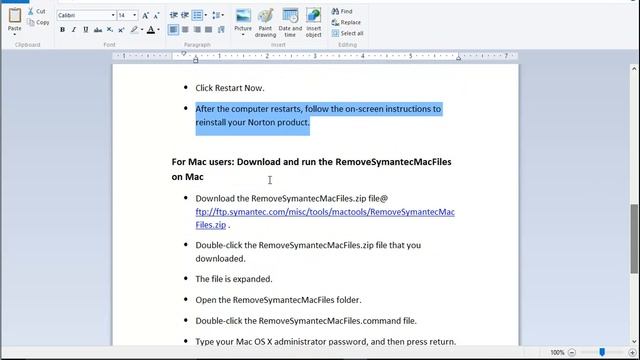This screenshot has height=360, width=640.
Task: Open the paragraph settings dialog icon
Action: (221, 29)
